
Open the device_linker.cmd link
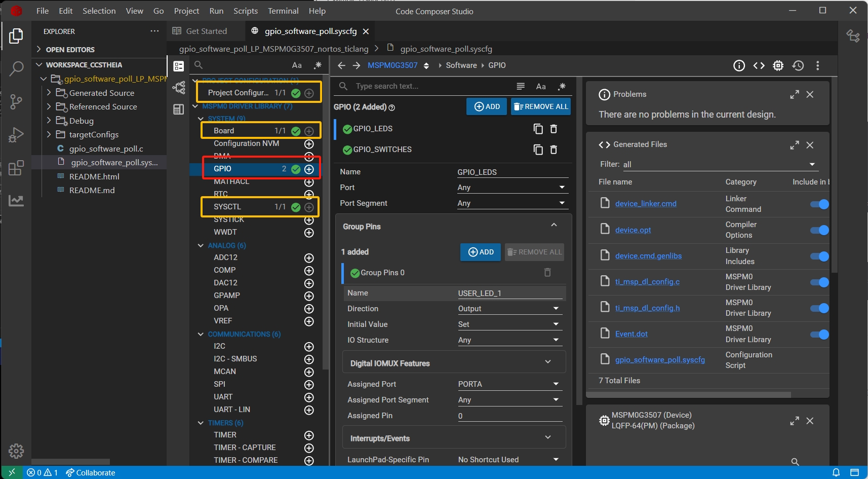pos(646,204)
